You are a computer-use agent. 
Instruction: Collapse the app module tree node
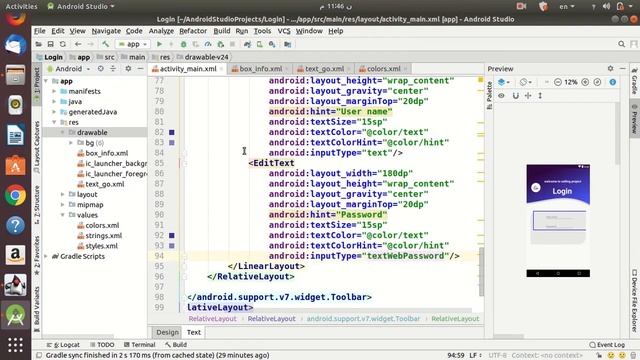[x=46, y=81]
